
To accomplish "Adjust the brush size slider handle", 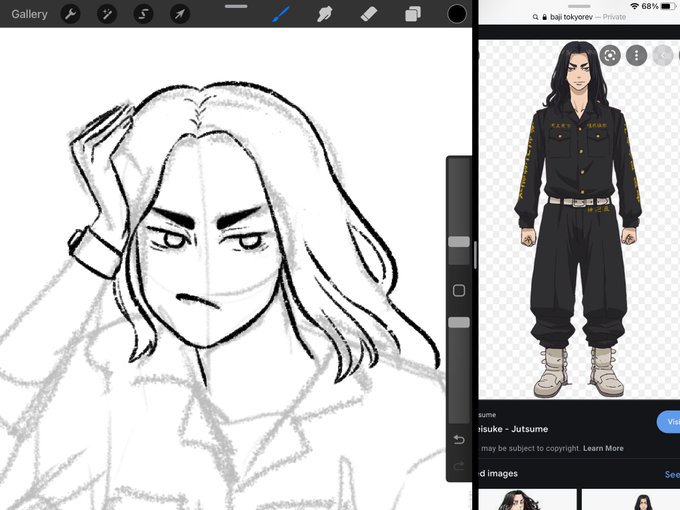I will click(459, 242).
